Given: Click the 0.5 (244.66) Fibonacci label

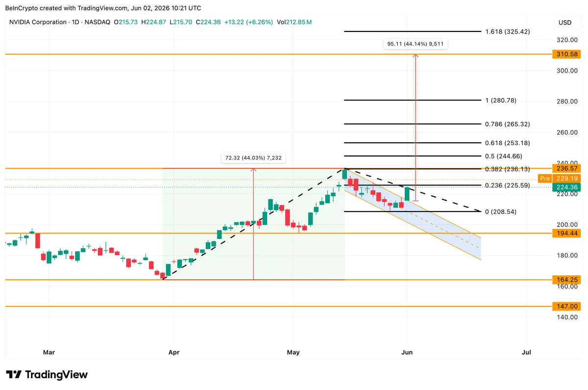Looking at the screenshot, I should point(505,156).
